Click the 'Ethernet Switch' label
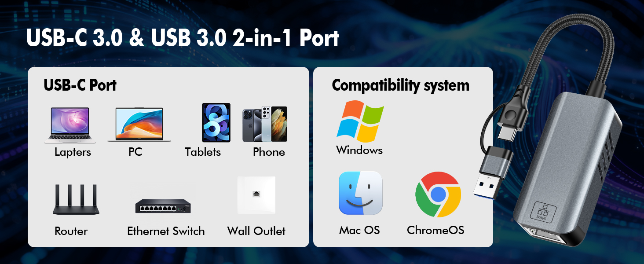 coord(166,231)
